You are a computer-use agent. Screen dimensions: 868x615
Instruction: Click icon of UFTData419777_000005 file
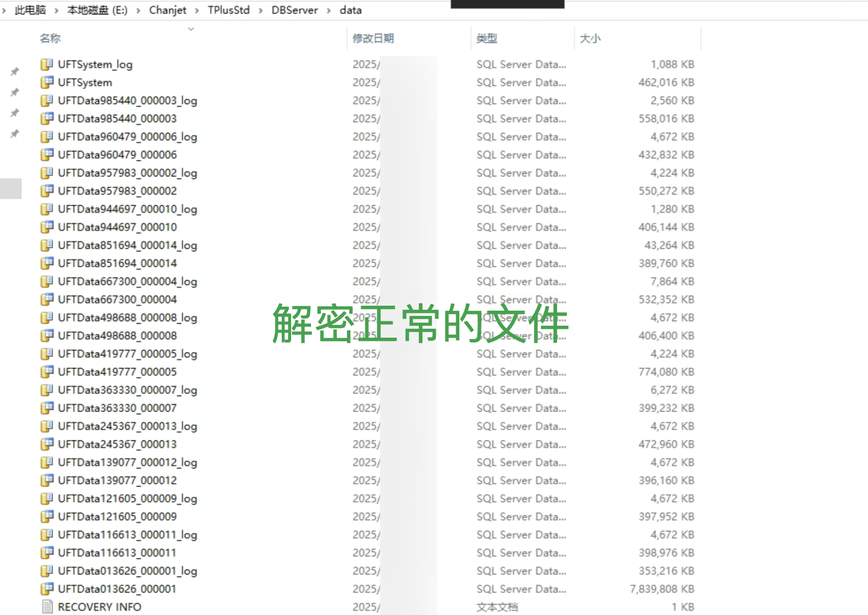point(47,372)
